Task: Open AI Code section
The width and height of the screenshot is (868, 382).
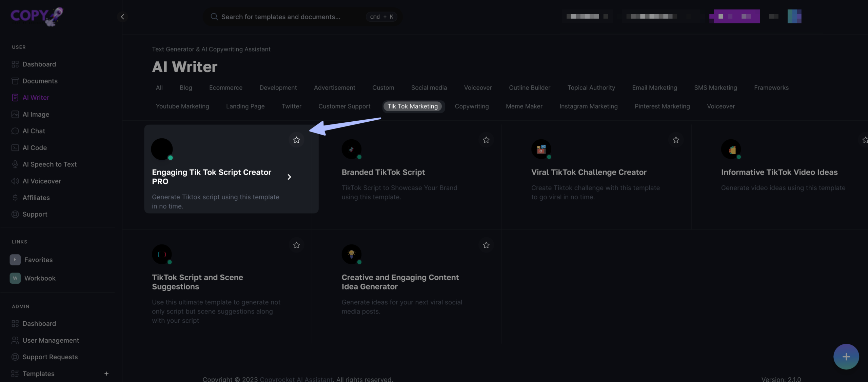Action: click(35, 148)
